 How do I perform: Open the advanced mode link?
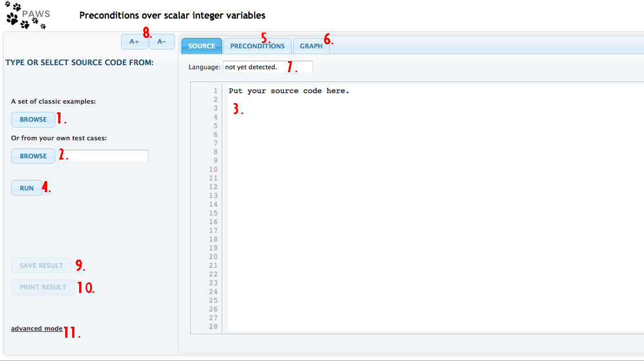(x=37, y=328)
